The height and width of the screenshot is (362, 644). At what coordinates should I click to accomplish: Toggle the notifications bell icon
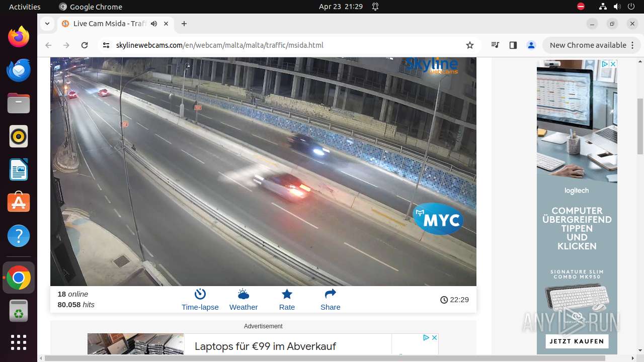click(375, 7)
